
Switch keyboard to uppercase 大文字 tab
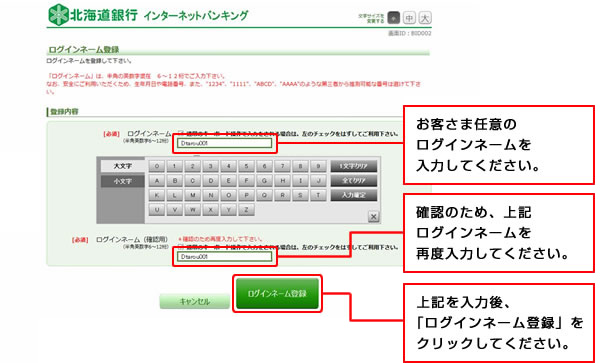coord(123,166)
